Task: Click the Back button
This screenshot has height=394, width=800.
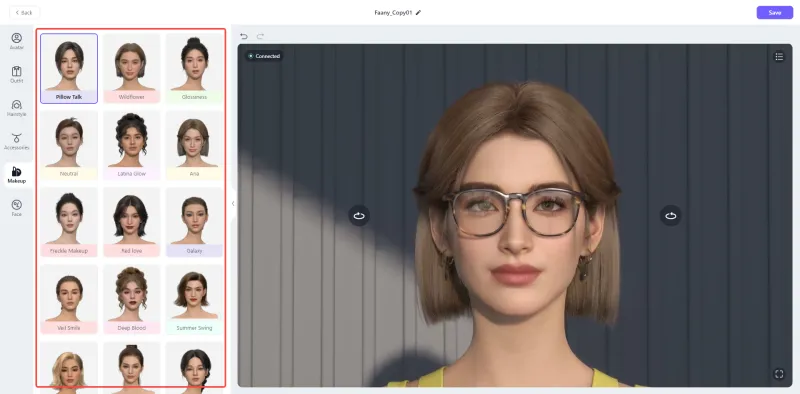Action: [x=24, y=12]
